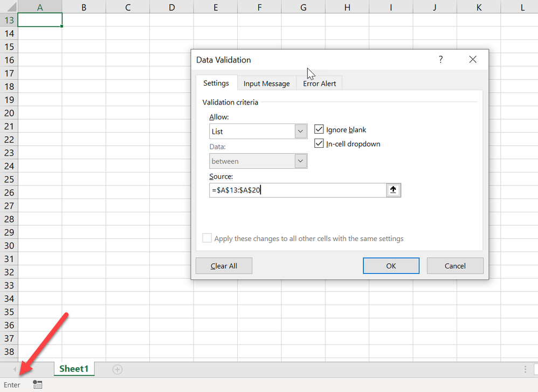Click the Enter mode status bar text
Image resolution: width=538 pixels, height=392 pixels.
[x=12, y=385]
